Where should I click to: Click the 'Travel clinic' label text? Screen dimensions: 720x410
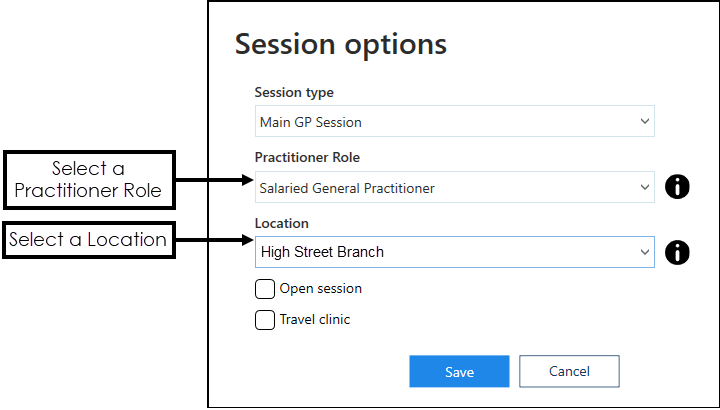point(315,320)
